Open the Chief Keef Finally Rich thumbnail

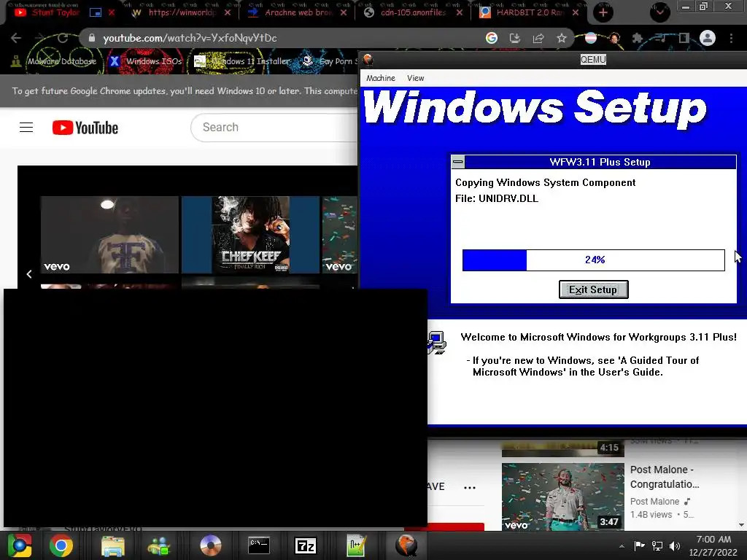(x=251, y=234)
